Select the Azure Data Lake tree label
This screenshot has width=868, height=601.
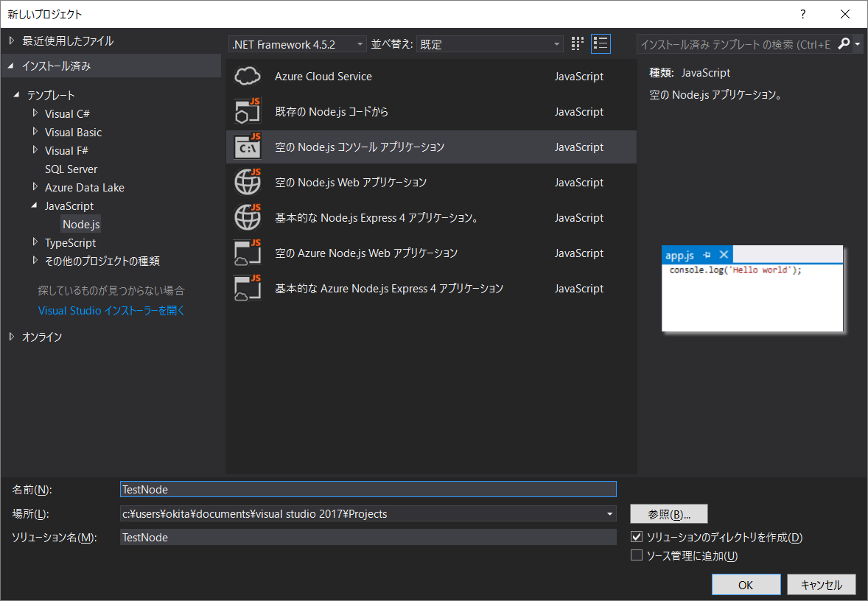[x=85, y=187]
